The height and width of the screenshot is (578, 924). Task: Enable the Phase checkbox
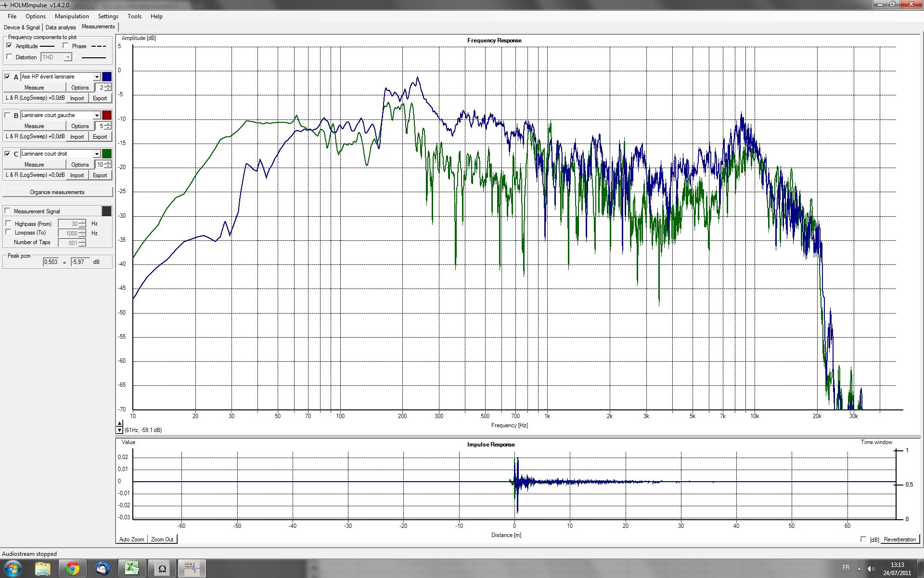pyautogui.click(x=65, y=46)
